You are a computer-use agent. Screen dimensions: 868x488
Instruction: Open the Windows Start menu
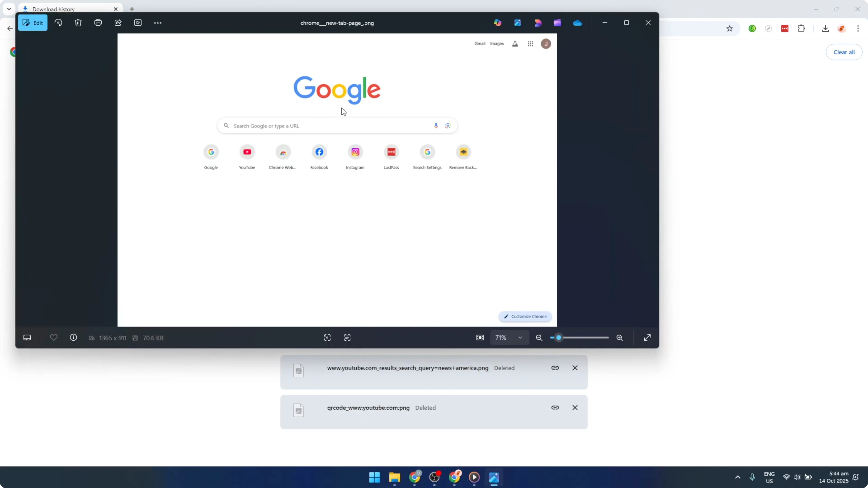[374, 477]
